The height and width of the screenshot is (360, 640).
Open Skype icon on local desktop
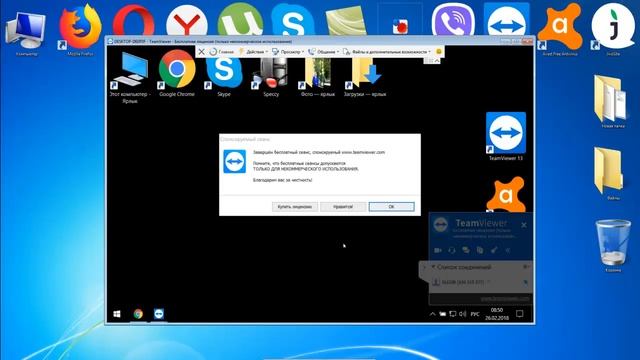[293, 20]
